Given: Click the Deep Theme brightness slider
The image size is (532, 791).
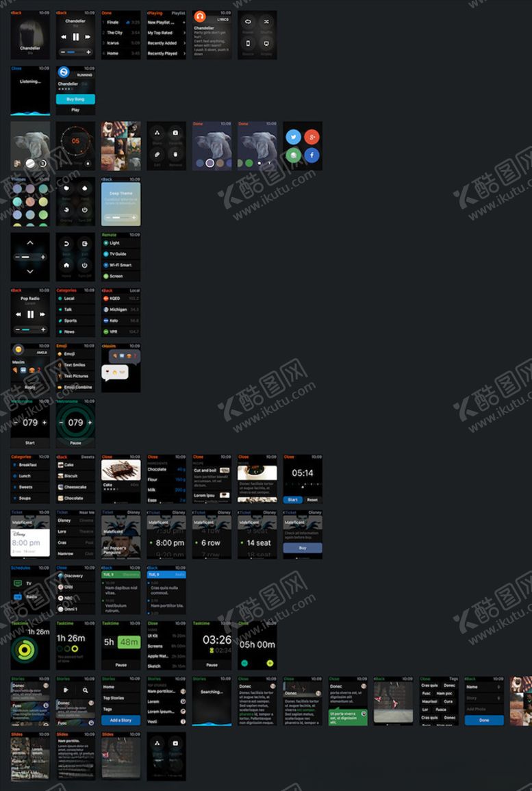Looking at the screenshot, I should 121,217.
